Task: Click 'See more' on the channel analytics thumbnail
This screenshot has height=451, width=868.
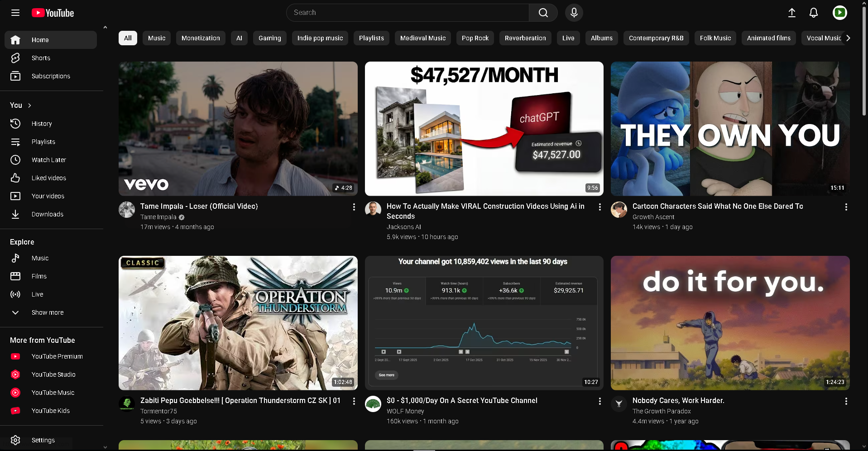Action: (386, 375)
